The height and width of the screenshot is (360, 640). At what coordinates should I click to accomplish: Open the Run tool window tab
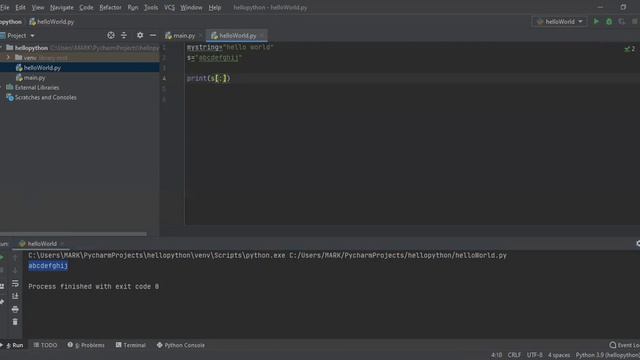(13, 345)
